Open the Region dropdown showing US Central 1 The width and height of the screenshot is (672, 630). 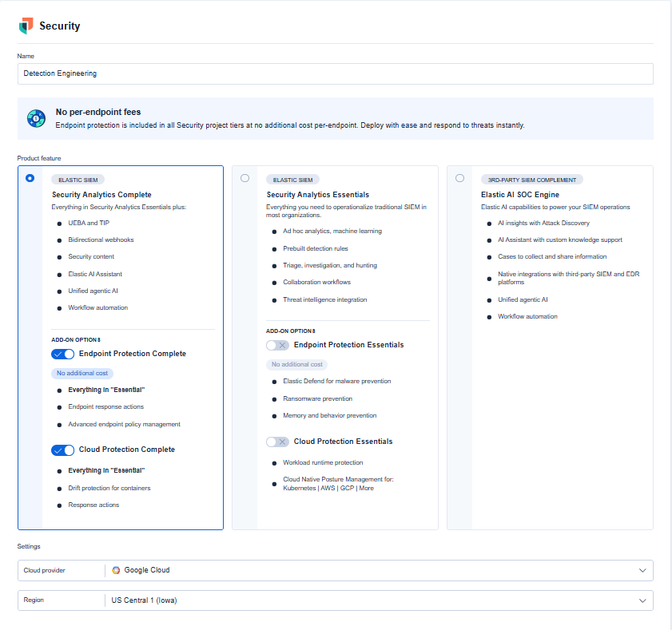click(x=335, y=600)
